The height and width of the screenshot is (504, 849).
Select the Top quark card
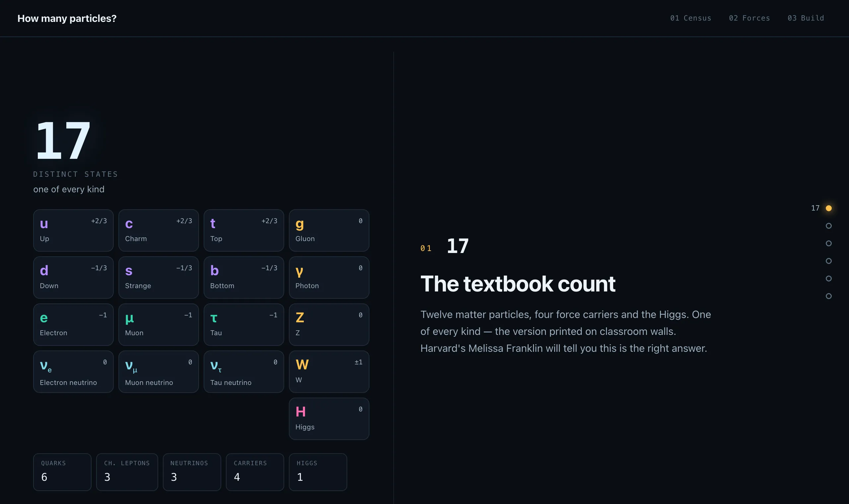244,230
